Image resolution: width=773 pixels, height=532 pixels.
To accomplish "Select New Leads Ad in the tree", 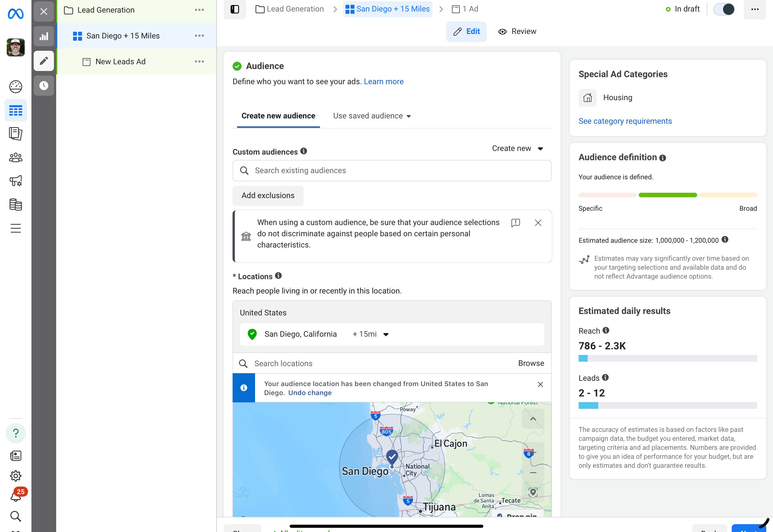I will 120,62.
